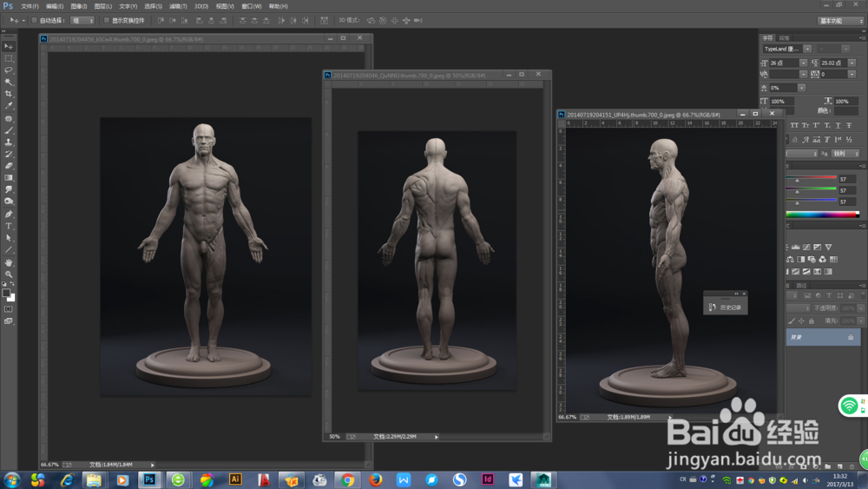Open the auto-select 组 dropdown
Screen dimensions: 868x489
[x=82, y=21]
